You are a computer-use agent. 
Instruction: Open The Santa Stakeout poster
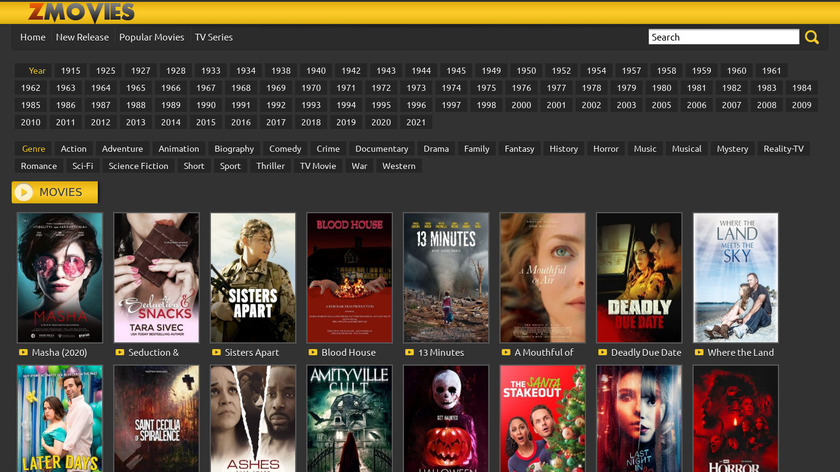coord(542,418)
